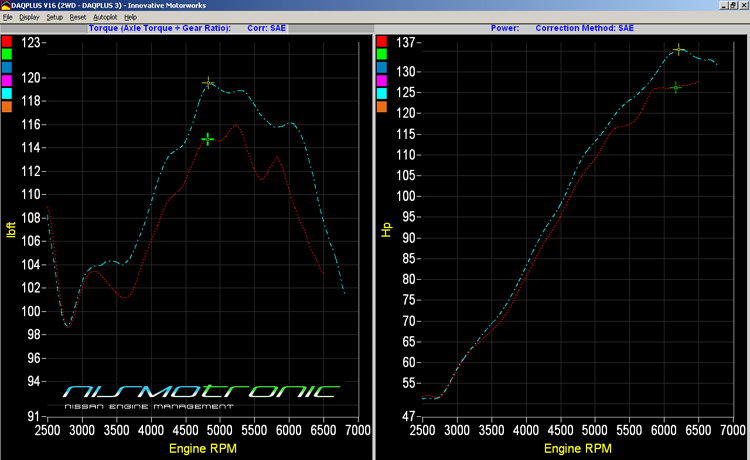Select cyan run swatch on power graph

pyautogui.click(x=383, y=92)
